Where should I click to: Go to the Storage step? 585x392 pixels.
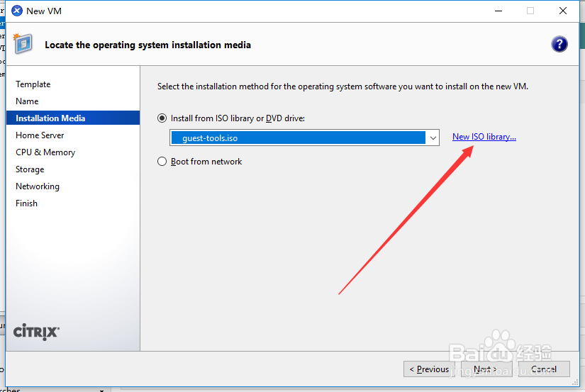(x=30, y=169)
